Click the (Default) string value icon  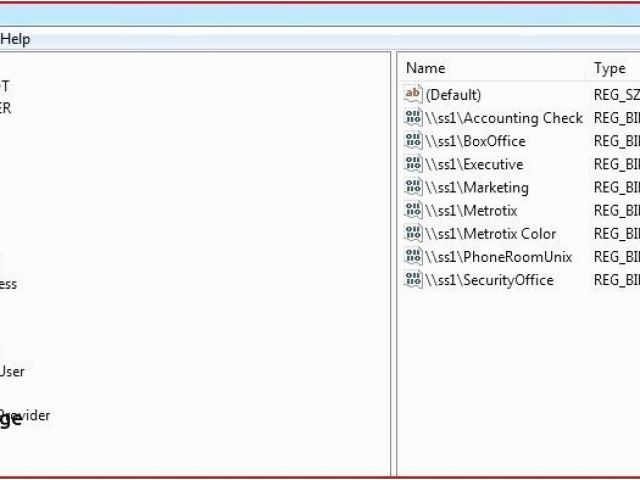[x=414, y=95]
